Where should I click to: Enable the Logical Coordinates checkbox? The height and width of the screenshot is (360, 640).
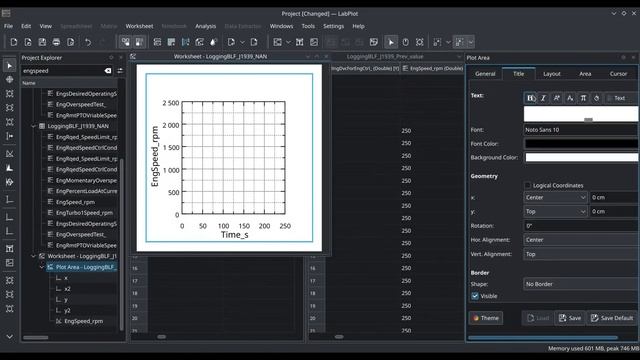click(527, 185)
